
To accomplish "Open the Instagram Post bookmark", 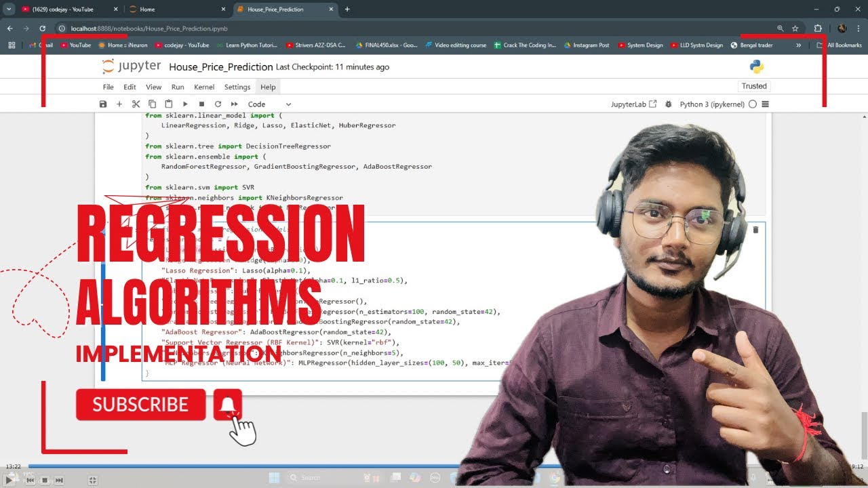I will point(586,45).
